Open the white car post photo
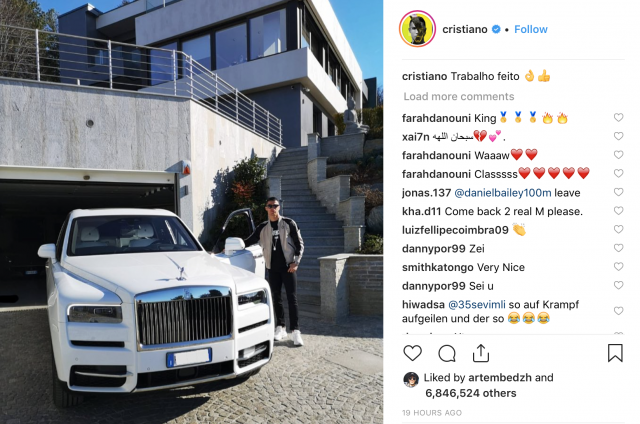 point(191,212)
